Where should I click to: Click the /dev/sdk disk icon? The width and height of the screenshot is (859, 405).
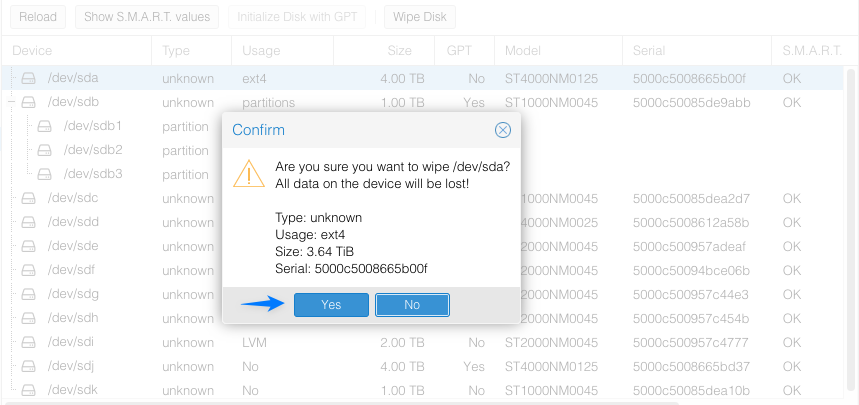click(28, 390)
